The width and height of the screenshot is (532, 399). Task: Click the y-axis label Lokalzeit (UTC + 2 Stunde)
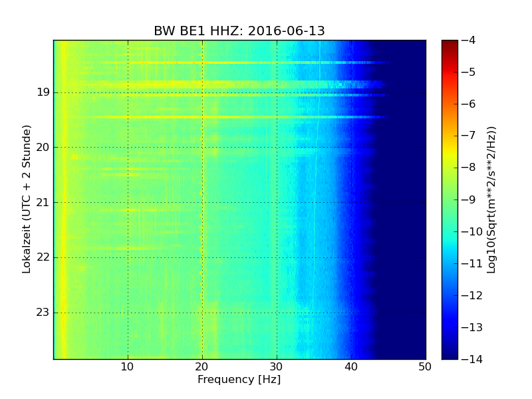click(x=27, y=199)
